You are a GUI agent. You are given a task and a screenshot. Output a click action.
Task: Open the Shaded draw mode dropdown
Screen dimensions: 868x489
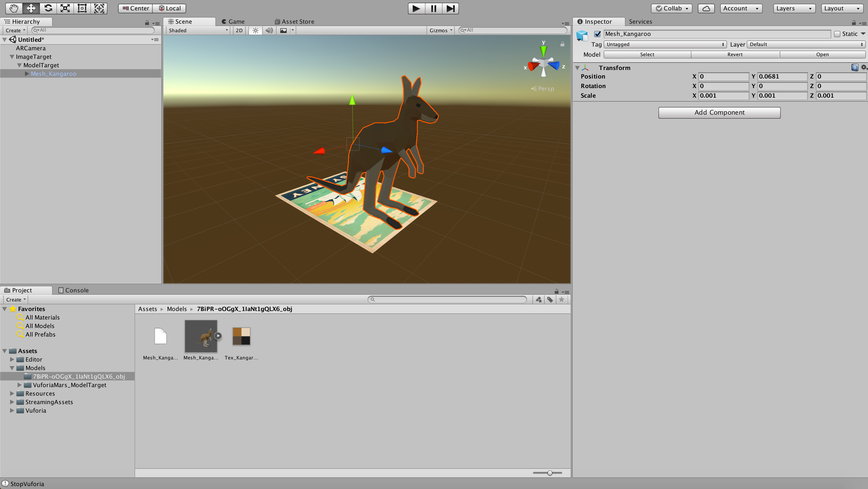198,30
